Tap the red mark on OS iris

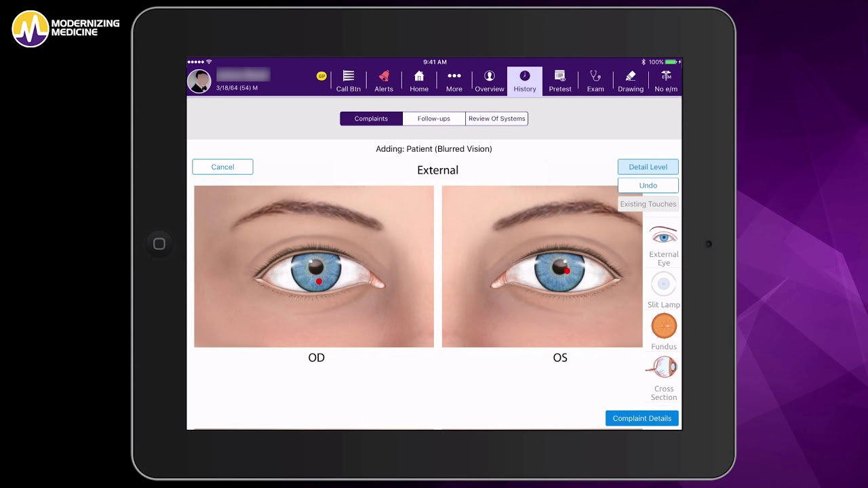pos(567,270)
